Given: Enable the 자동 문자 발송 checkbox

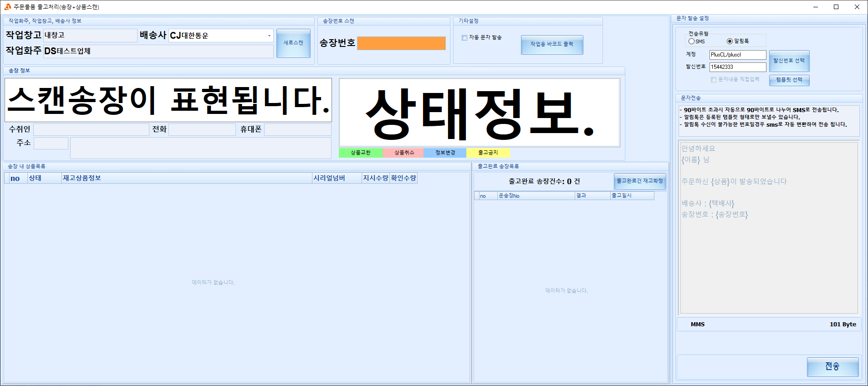Looking at the screenshot, I should [x=465, y=38].
